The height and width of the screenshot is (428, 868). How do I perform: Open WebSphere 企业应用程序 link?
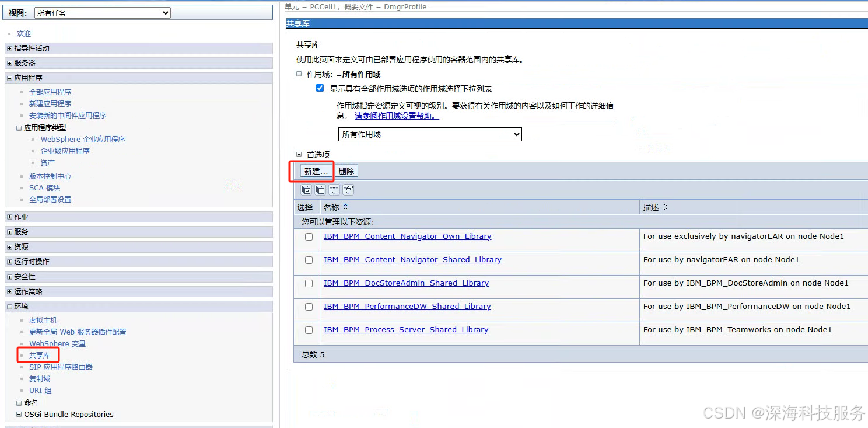83,140
